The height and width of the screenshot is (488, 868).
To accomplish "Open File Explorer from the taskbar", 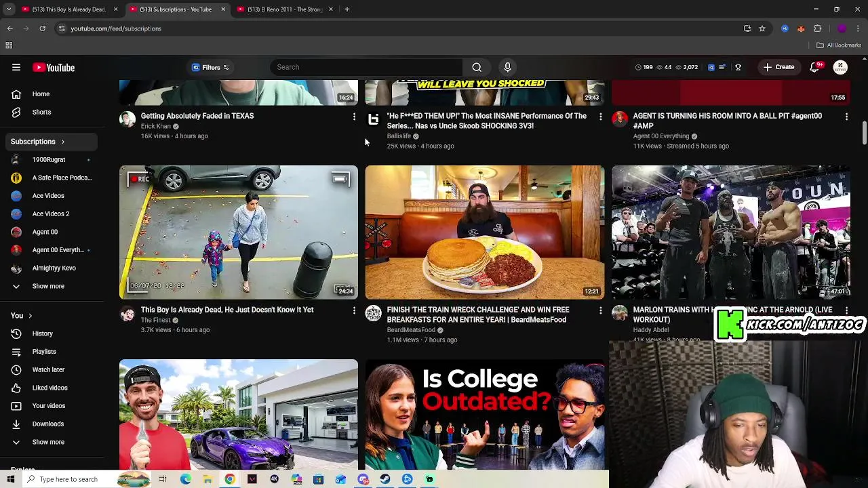I will pyautogui.click(x=208, y=479).
